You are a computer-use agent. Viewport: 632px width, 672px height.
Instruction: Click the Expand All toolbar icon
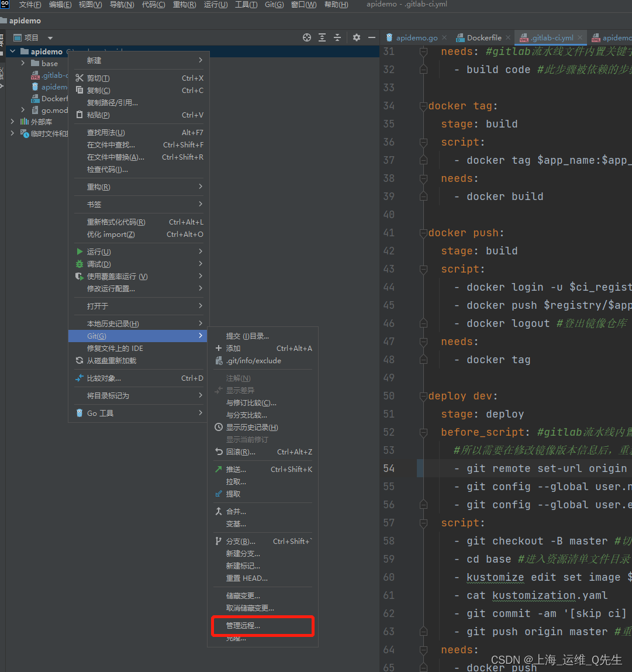(322, 37)
